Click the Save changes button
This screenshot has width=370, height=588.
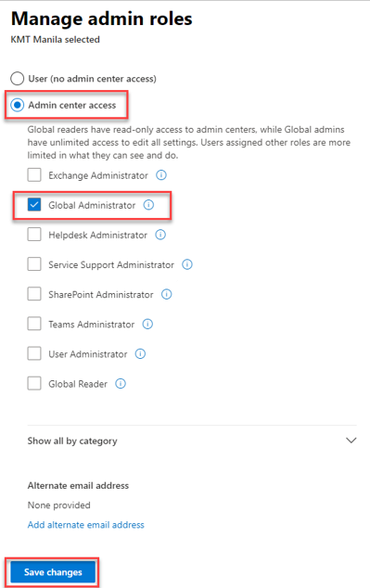click(x=53, y=572)
